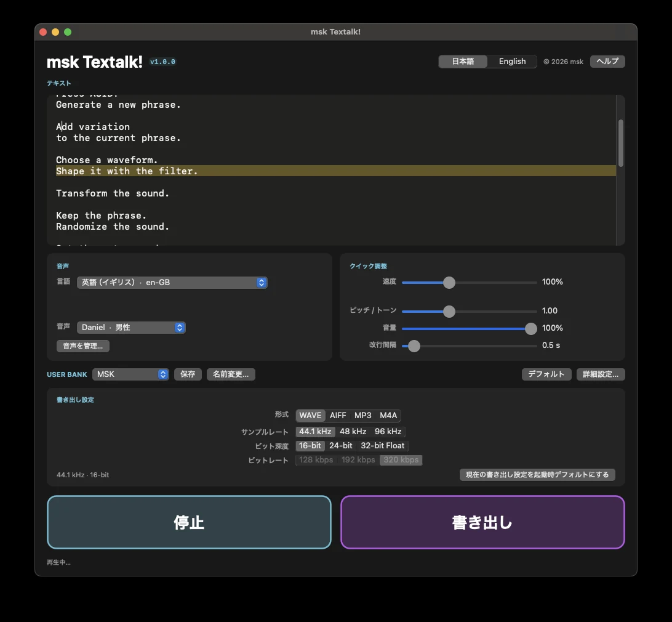This screenshot has height=622, width=672.
Task: Select 32-bit Float depth
Action: pos(382,446)
